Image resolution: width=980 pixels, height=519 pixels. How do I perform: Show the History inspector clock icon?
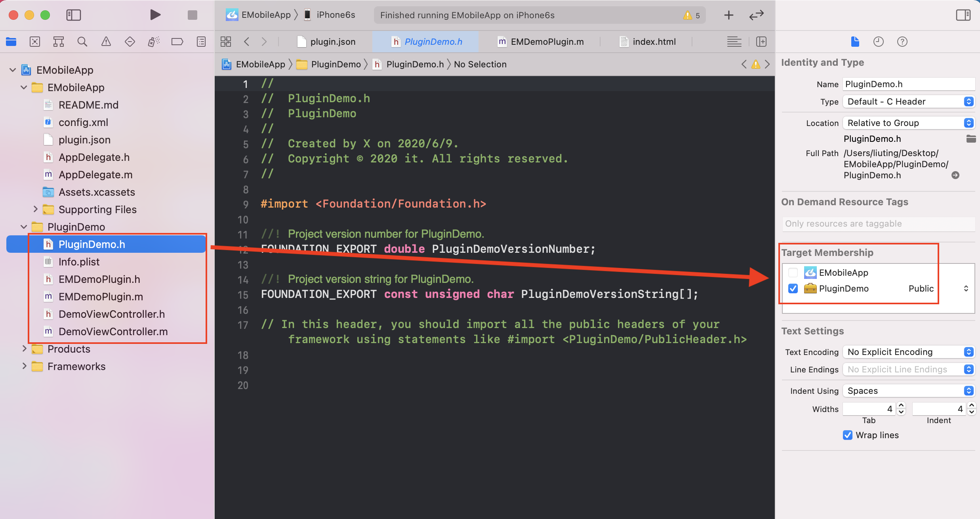(878, 42)
